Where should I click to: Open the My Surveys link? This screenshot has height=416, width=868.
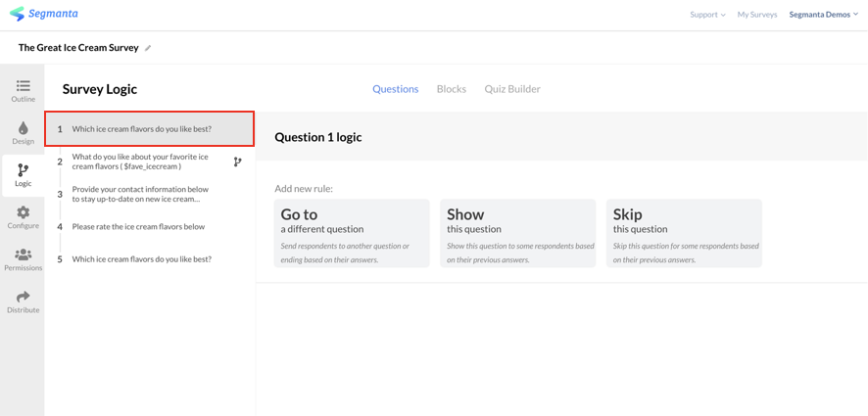coord(756,15)
